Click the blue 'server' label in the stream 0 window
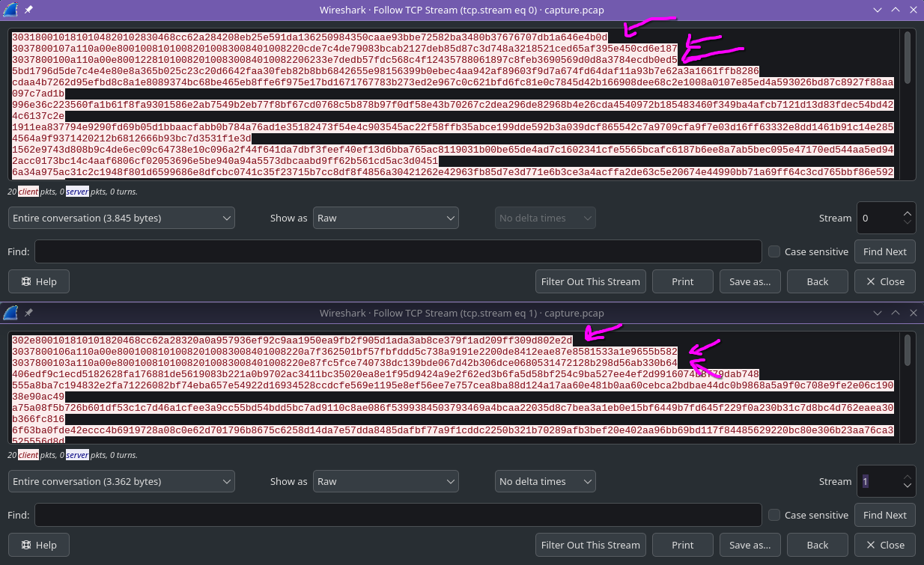 (x=78, y=192)
